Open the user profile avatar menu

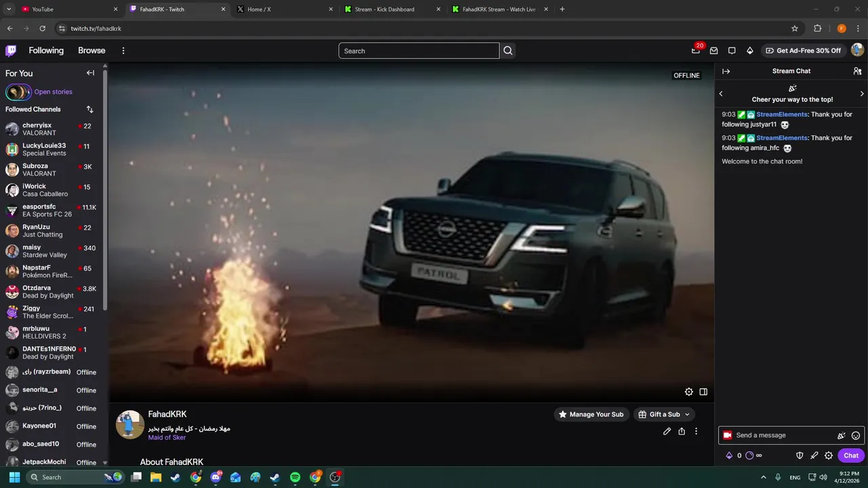pos(857,50)
